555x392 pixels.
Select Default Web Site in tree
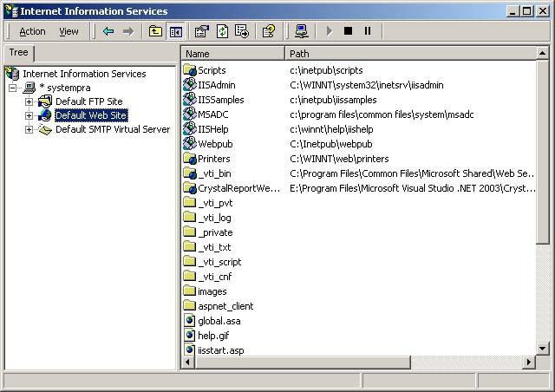pyautogui.click(x=91, y=115)
